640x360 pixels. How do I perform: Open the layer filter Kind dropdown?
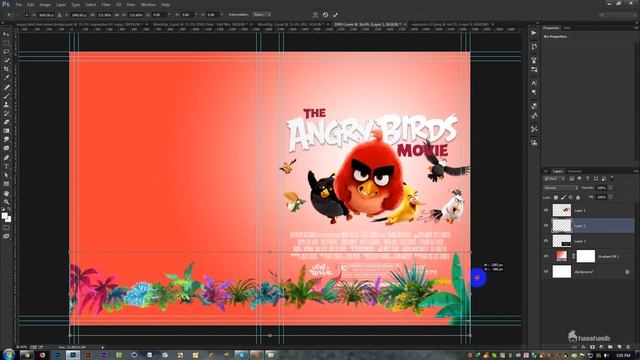tap(554, 179)
